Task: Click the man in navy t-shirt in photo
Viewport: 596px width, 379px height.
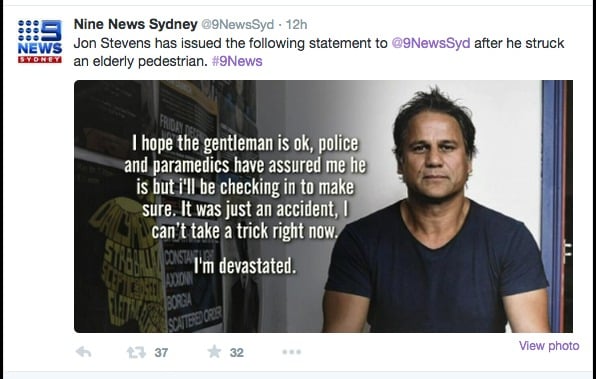Action: (x=436, y=211)
